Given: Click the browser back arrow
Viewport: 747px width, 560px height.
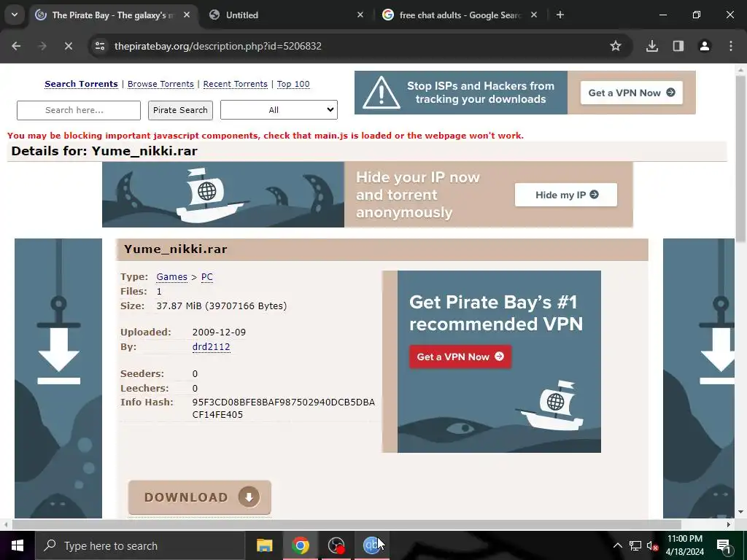Looking at the screenshot, I should pyautogui.click(x=16, y=46).
